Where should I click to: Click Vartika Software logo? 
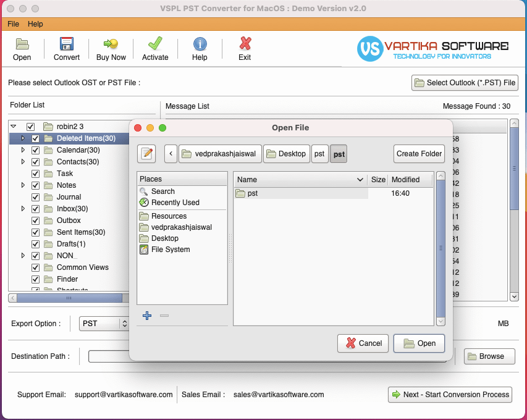click(x=433, y=49)
